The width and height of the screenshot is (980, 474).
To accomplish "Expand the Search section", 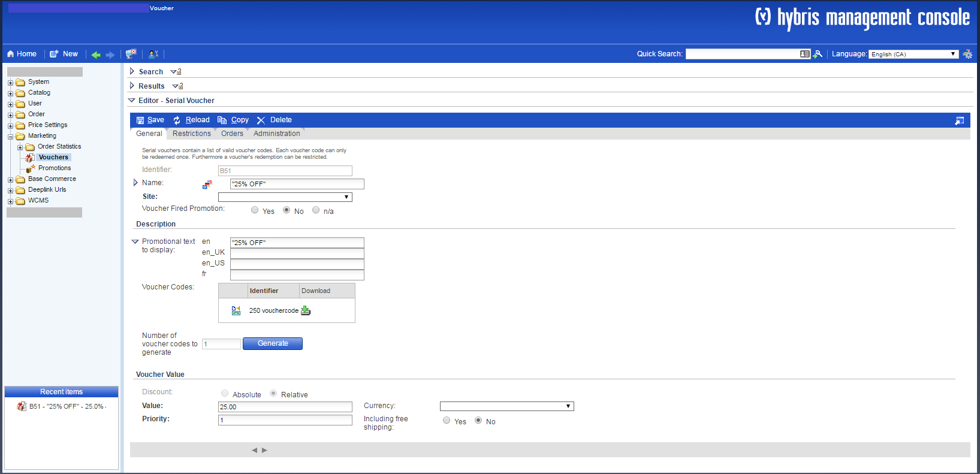I will pyautogui.click(x=132, y=71).
